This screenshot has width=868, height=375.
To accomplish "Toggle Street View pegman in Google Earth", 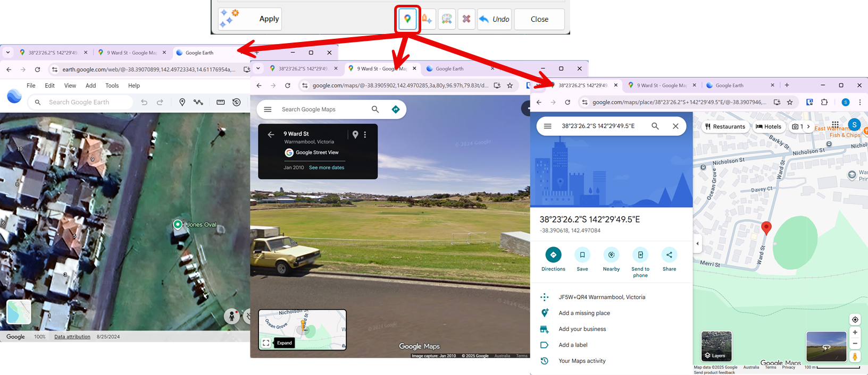I will pyautogui.click(x=231, y=316).
